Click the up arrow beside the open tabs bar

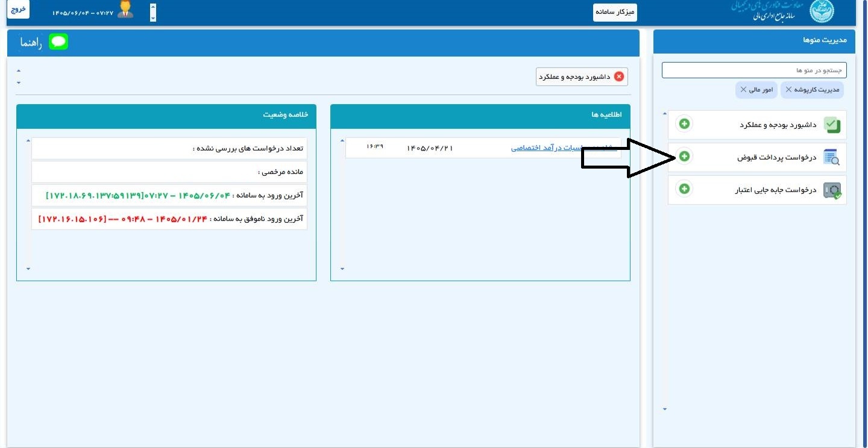pos(19,70)
